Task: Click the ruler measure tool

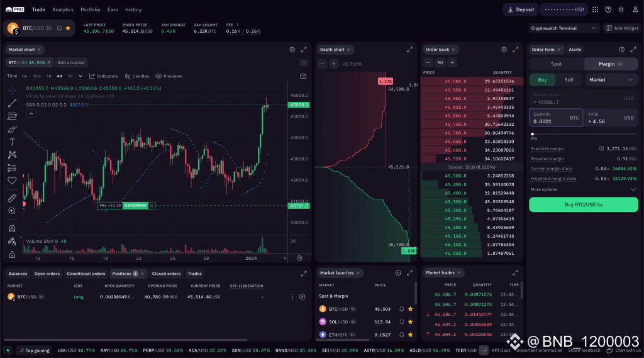Action: (12, 198)
